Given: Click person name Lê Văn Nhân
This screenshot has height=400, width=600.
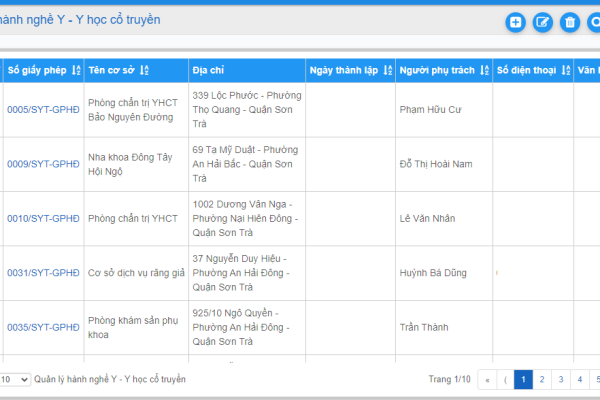Looking at the screenshot, I should (427, 219).
